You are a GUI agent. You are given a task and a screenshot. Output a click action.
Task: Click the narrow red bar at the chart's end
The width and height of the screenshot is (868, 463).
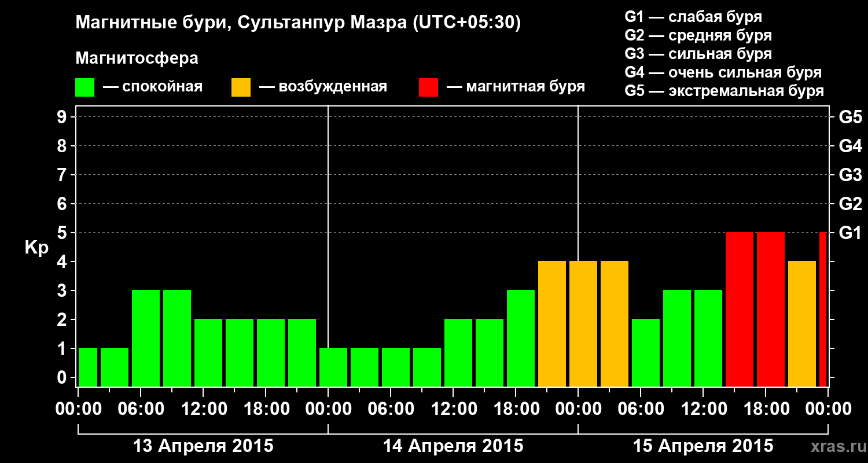point(823,309)
